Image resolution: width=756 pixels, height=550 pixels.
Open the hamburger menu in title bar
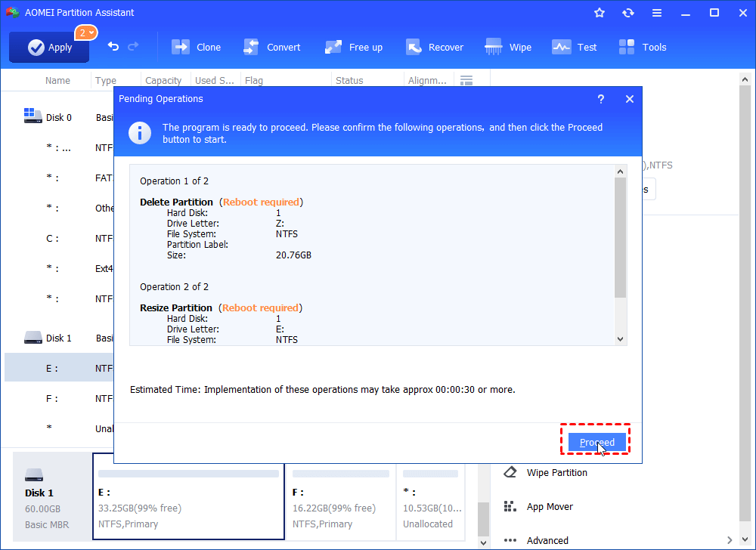657,13
